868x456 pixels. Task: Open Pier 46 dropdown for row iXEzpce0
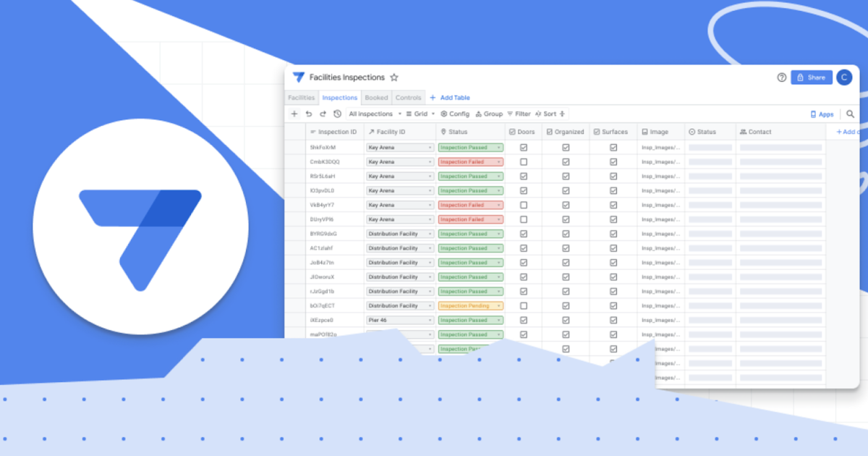[x=399, y=320]
